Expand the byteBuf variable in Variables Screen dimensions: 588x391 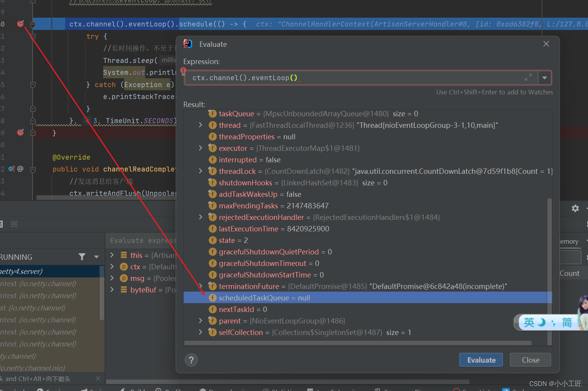coord(112,289)
